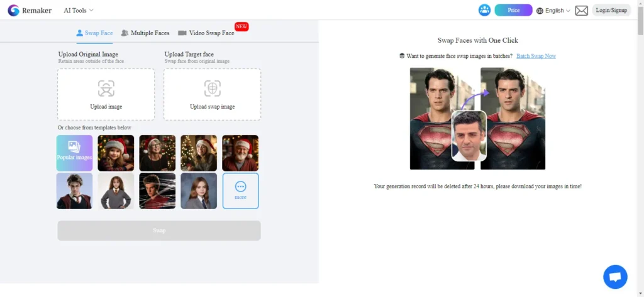This screenshot has width=644, height=297.
Task: Follow the Batch Swap Now link
Action: pos(536,56)
